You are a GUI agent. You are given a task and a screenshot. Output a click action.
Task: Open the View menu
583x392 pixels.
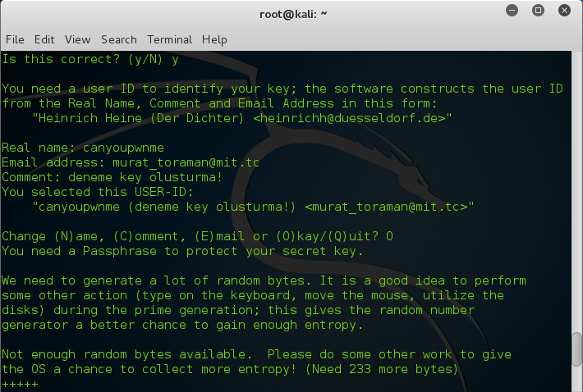pyautogui.click(x=77, y=39)
